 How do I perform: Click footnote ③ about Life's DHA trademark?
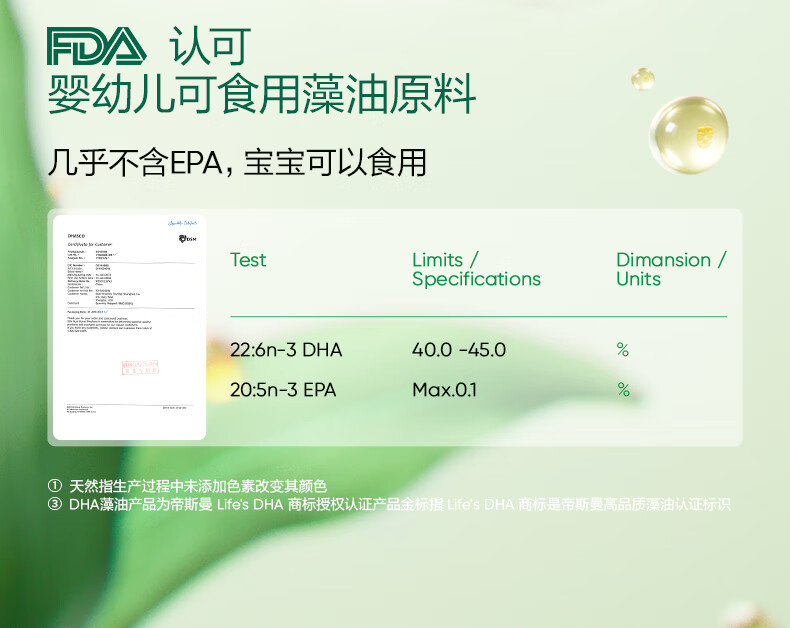pos(389,504)
